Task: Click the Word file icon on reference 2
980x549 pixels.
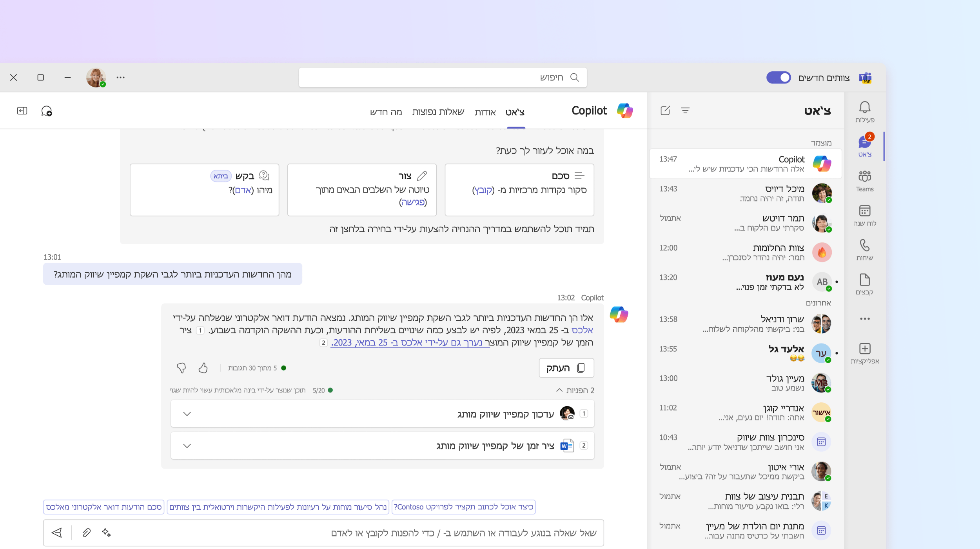Action: 567,446
